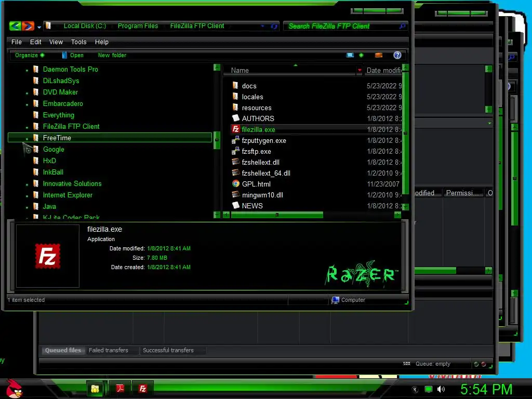Go back with the green back arrow

[x=15, y=26]
